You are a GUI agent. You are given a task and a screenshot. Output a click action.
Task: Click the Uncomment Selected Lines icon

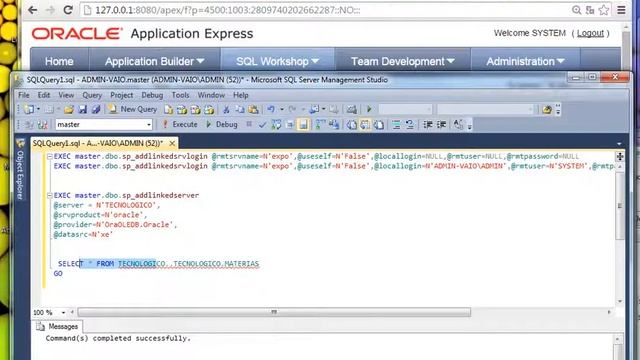[409, 125]
